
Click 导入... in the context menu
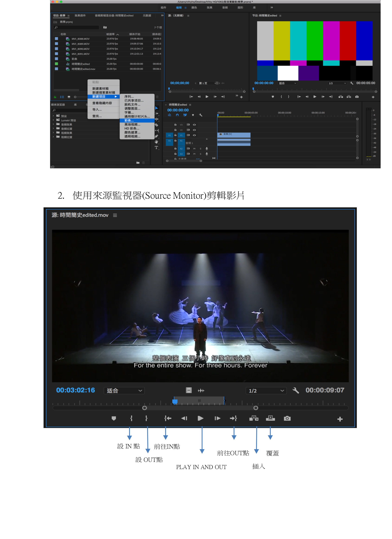(97, 110)
